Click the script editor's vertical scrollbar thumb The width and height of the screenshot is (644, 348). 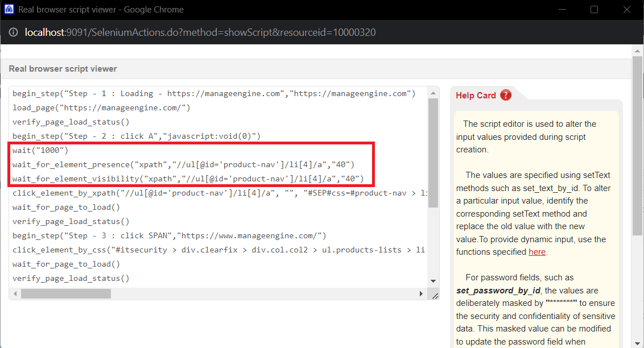coord(434,154)
